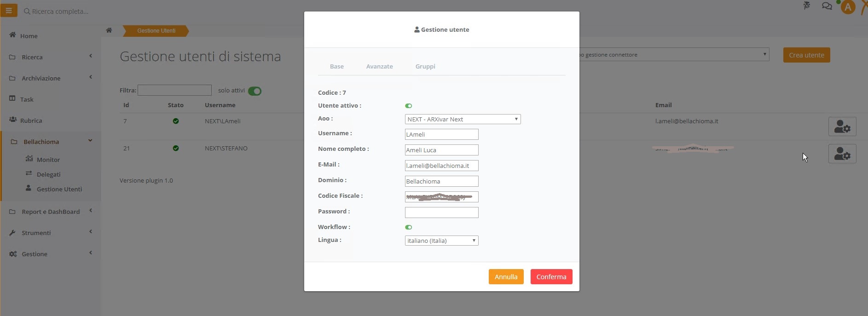Click the Versione plugin 1.0 text
Viewport: 868px width, 316px height.
(146, 180)
